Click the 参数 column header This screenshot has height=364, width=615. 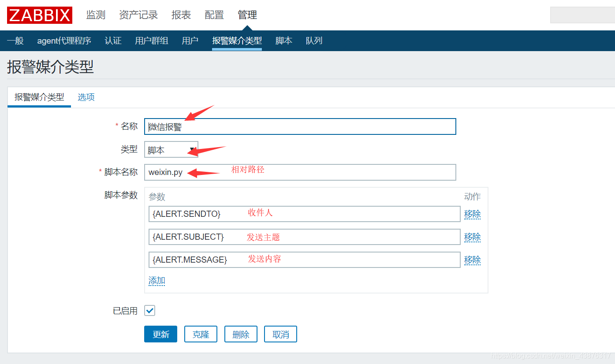[x=157, y=197]
